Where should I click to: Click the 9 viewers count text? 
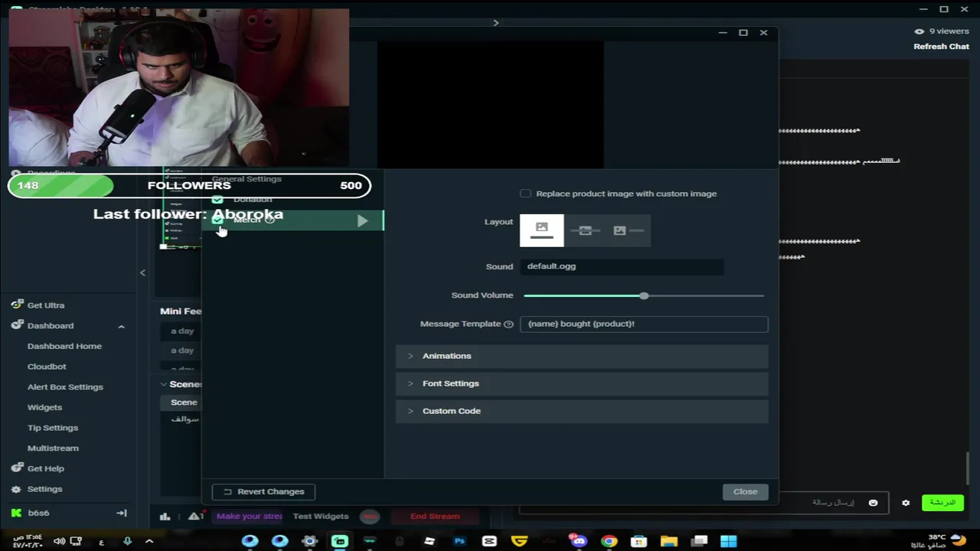point(949,31)
